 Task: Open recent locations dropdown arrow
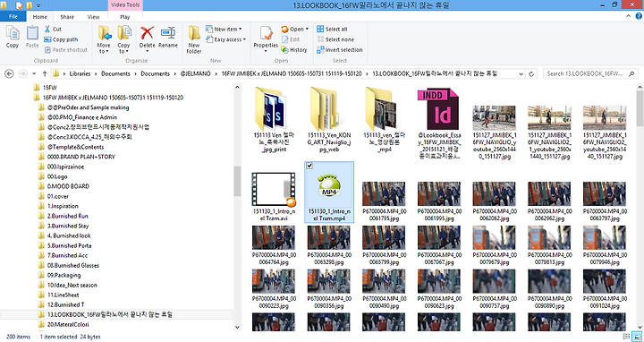coord(34,74)
